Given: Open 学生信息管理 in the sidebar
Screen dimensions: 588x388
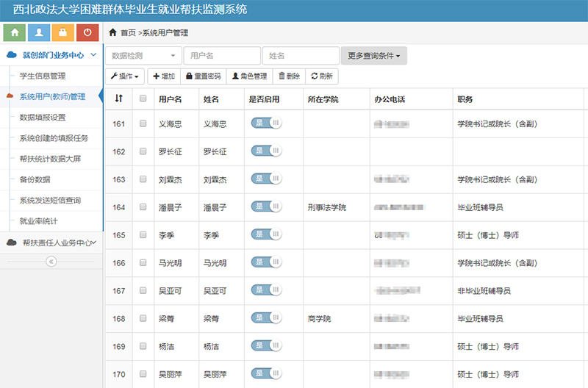Looking at the screenshot, I should (43, 76).
